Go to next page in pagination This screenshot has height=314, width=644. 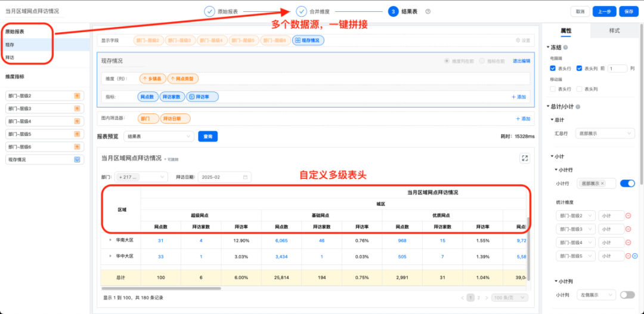click(x=487, y=297)
